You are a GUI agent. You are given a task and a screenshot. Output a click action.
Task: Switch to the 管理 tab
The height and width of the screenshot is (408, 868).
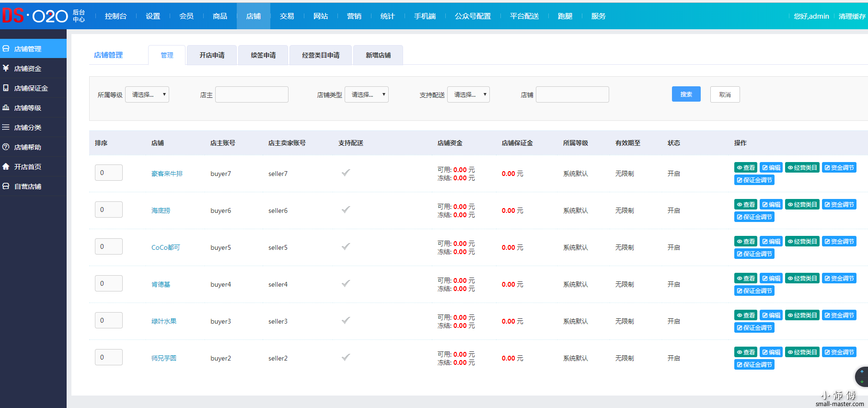(x=167, y=55)
